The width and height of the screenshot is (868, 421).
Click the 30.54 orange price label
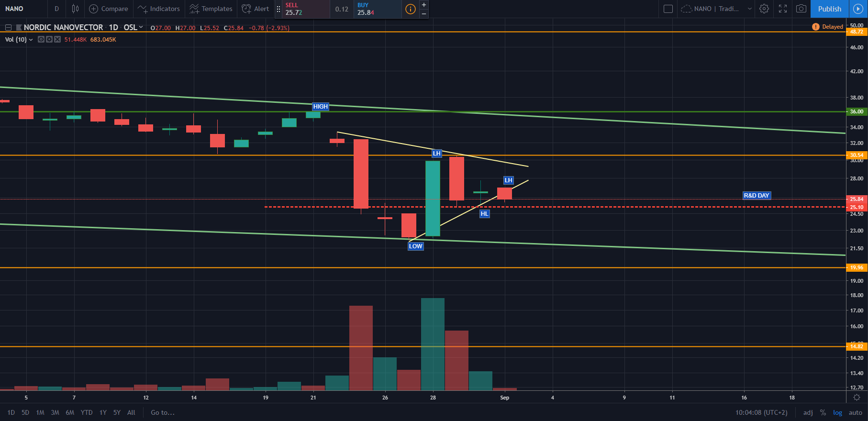857,155
